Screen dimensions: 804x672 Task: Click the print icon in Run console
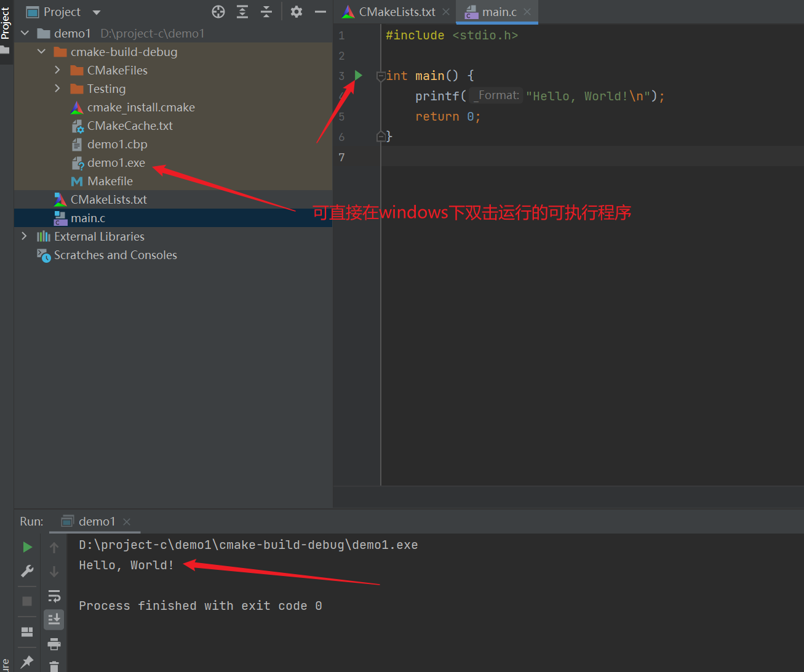[x=54, y=644]
